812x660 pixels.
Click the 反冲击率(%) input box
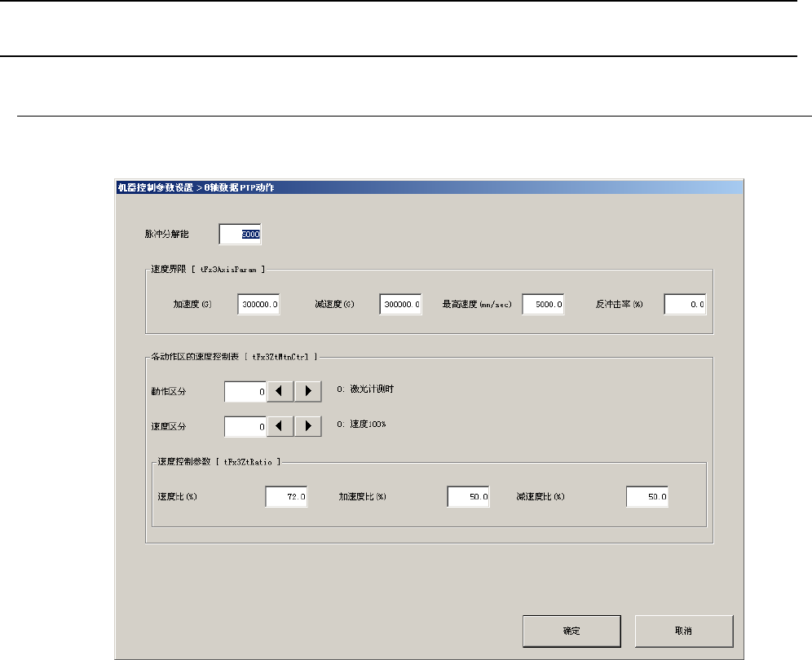point(685,304)
